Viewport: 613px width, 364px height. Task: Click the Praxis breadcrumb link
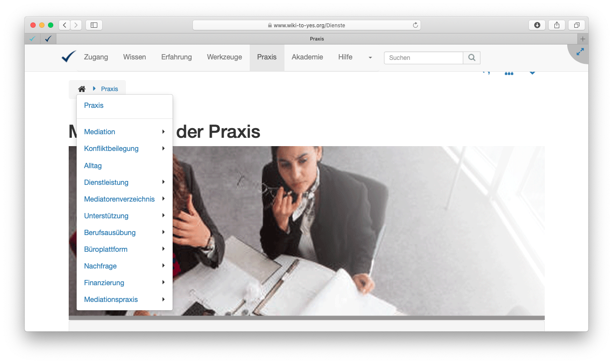point(109,89)
